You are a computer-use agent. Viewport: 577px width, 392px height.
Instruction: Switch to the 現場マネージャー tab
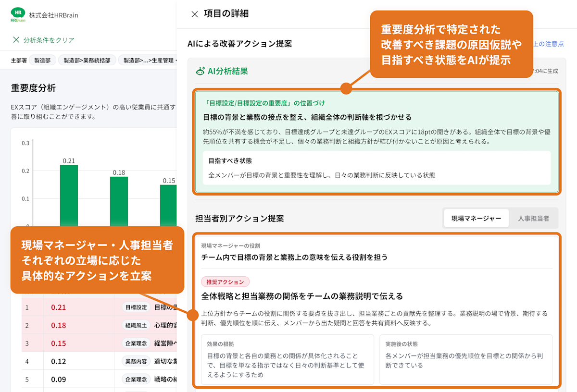(476, 218)
